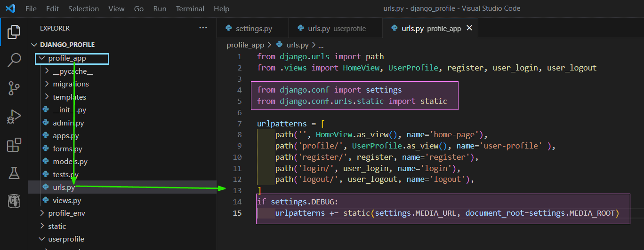Expand the profile_env folder
The width and height of the screenshot is (644, 250).
(x=42, y=213)
